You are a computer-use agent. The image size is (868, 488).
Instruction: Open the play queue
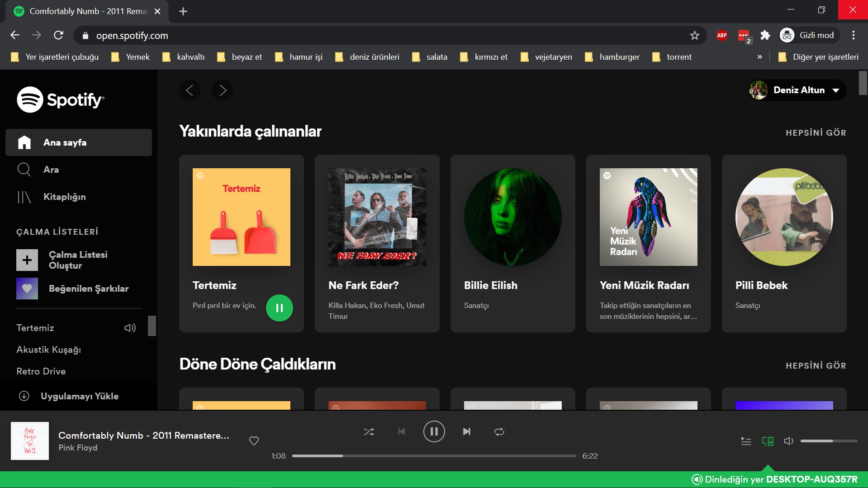coord(746,441)
